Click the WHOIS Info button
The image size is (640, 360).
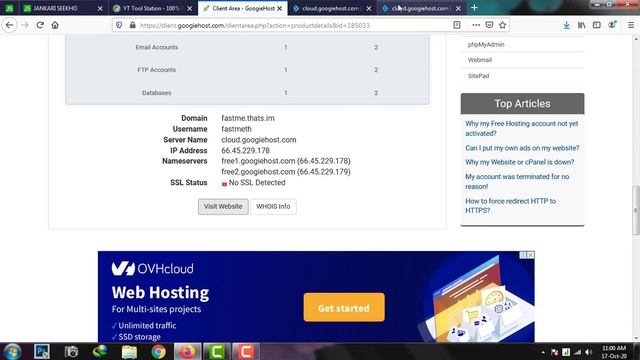273,207
